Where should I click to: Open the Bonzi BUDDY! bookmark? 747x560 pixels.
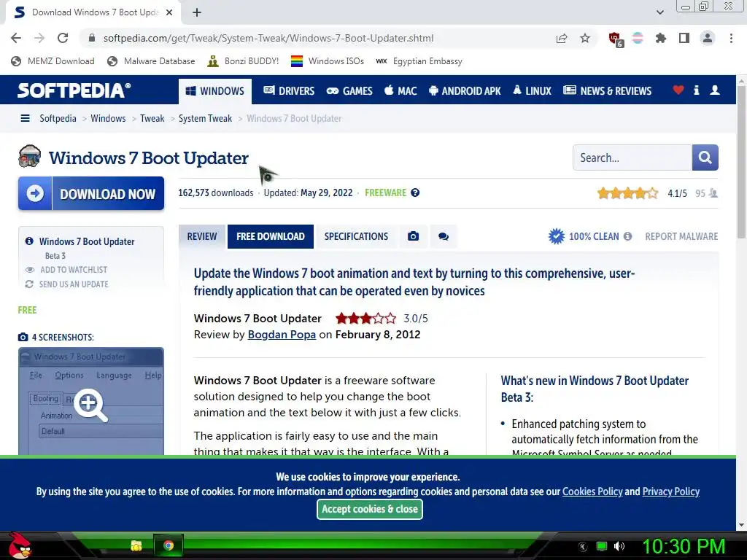(x=243, y=61)
